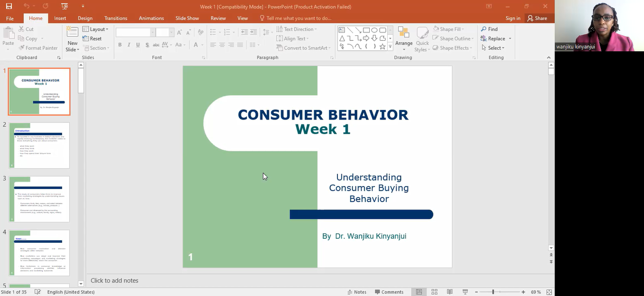Toggle text Shadow formatting
The height and width of the screenshot is (296, 644).
[147, 45]
